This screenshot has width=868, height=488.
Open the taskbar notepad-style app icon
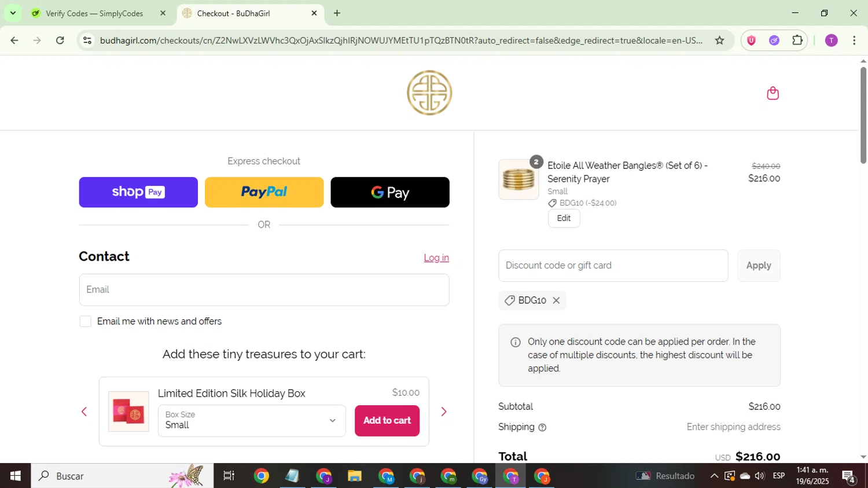click(292, 476)
